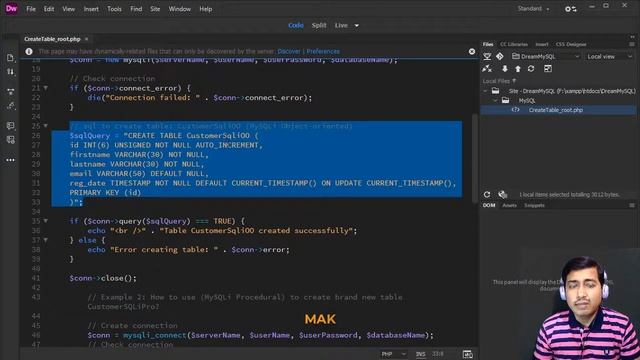Open the DreamMySQL site dropdown
This screenshot has height=360, width=640.
(x=546, y=56)
